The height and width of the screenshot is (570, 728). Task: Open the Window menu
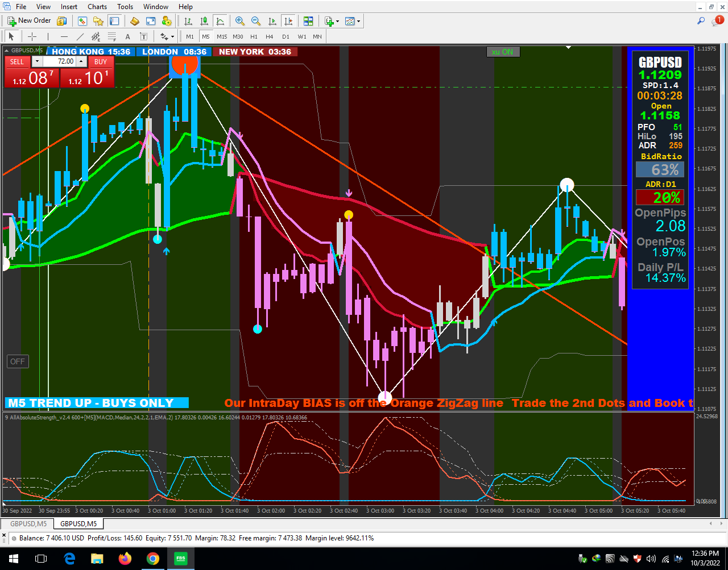[x=156, y=7]
